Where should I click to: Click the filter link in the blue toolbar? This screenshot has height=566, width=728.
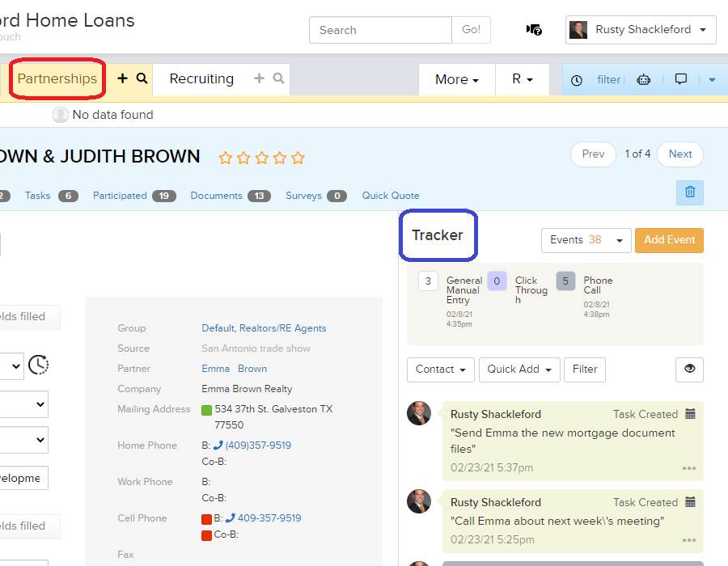coord(608,80)
